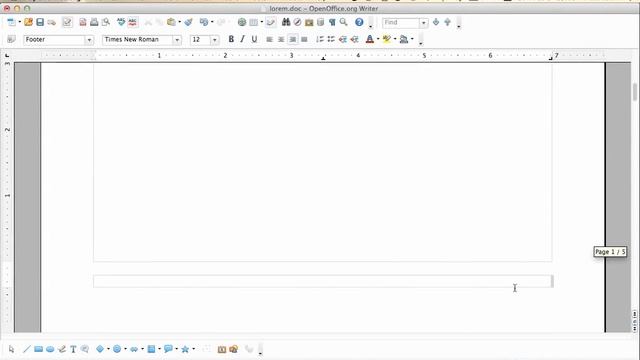Click the Footer paragraph style box
Screen dimensions: 640x360
click(54, 40)
